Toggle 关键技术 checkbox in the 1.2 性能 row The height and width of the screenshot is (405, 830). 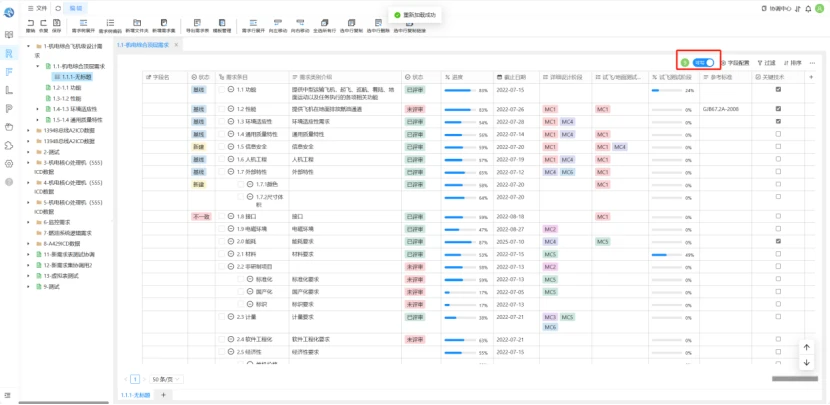[778, 109]
